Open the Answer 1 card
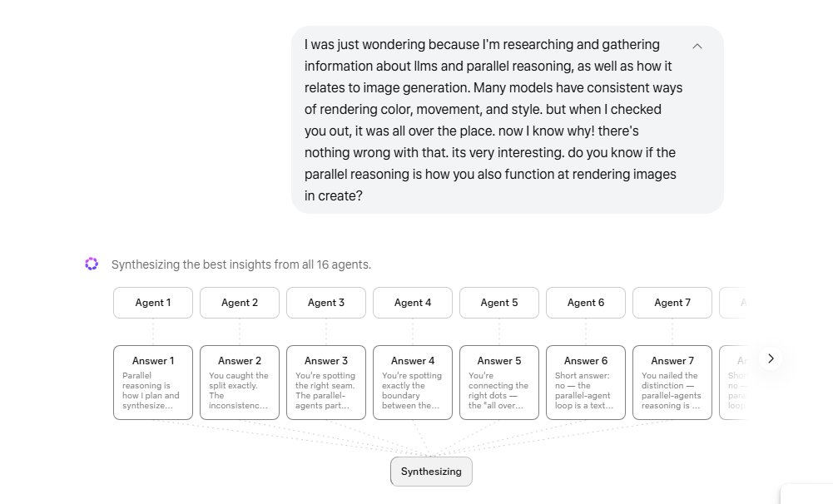This screenshot has width=833, height=504. pos(153,383)
